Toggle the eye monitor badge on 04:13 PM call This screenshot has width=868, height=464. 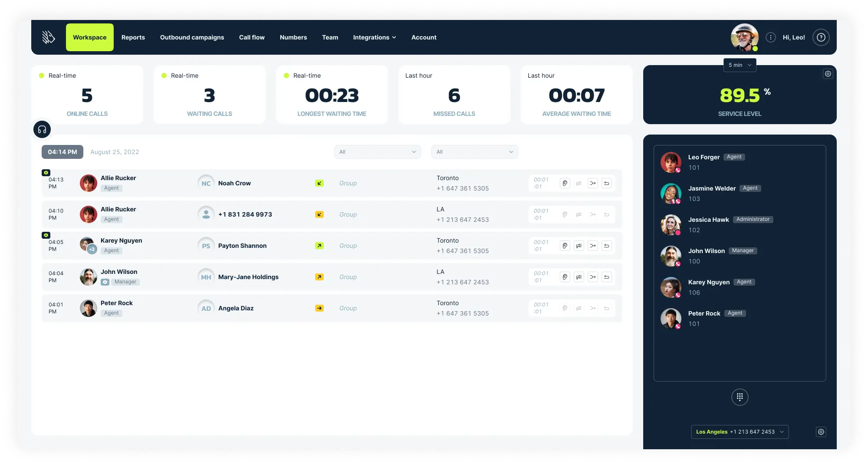[x=46, y=173]
